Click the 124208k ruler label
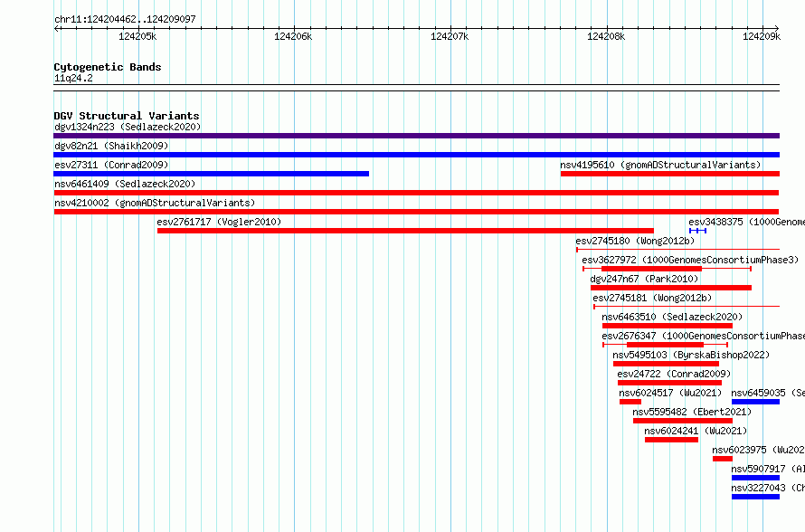Screen dimensions: 805x532 606,36
